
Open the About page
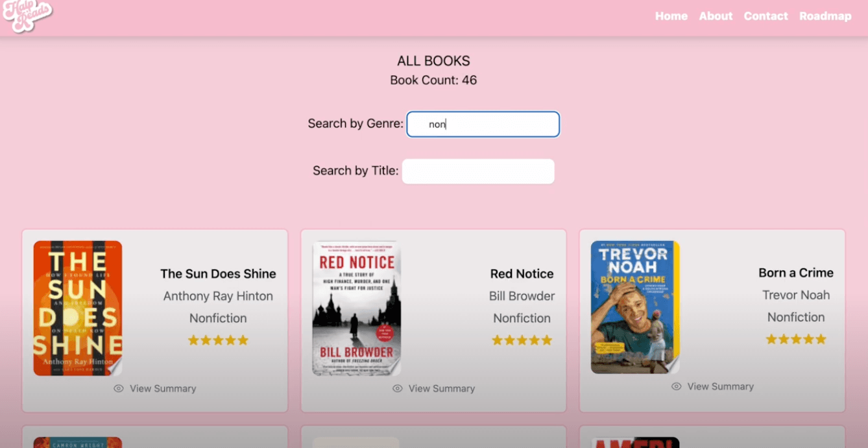(716, 16)
